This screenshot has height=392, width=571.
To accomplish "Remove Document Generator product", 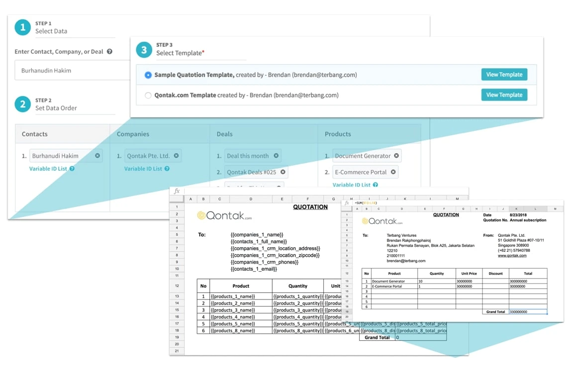I will [396, 156].
